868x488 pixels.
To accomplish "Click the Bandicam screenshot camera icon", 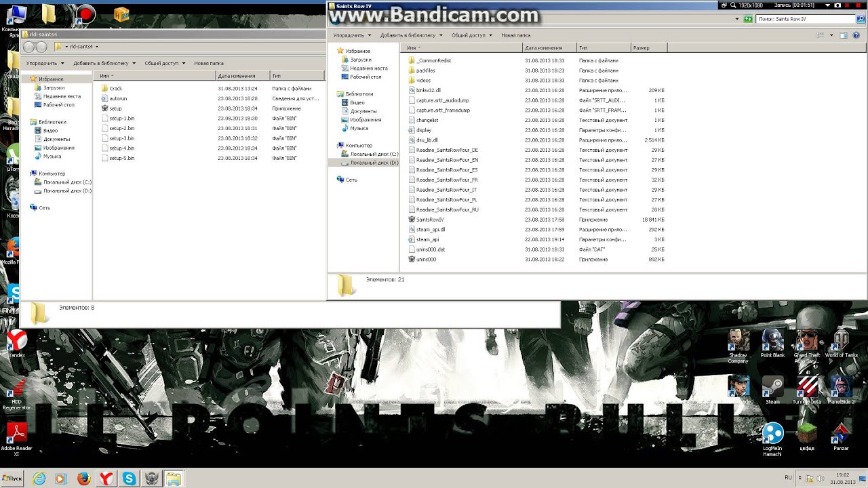I will (x=837, y=5).
